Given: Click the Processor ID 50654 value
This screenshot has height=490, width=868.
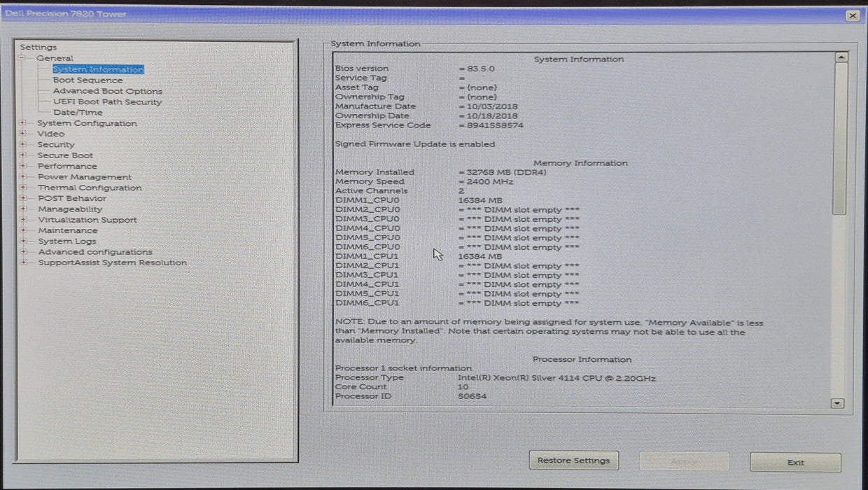Looking at the screenshot, I should click(472, 396).
